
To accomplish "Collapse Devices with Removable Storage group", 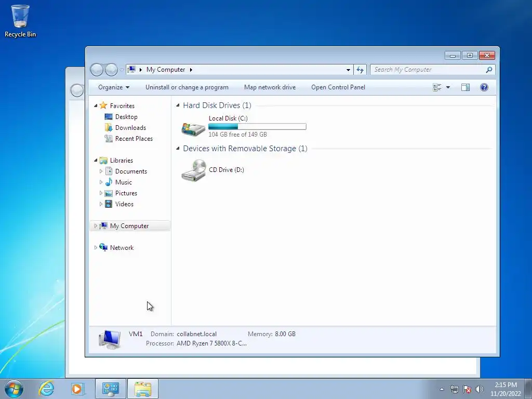I will [x=178, y=148].
